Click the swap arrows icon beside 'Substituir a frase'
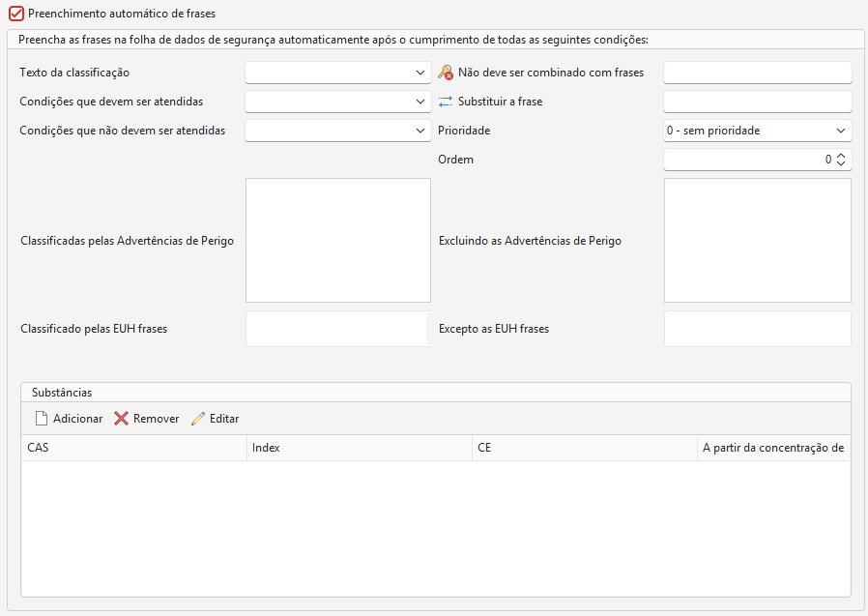This screenshot has height=616, width=868. [446, 102]
